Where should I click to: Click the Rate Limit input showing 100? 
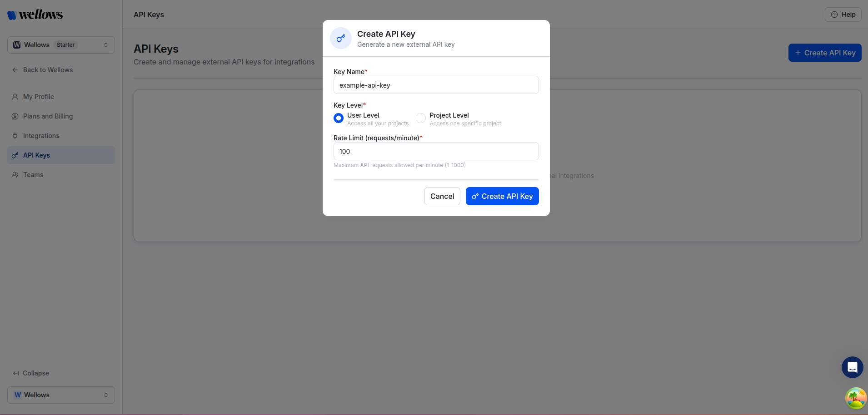pyautogui.click(x=435, y=151)
